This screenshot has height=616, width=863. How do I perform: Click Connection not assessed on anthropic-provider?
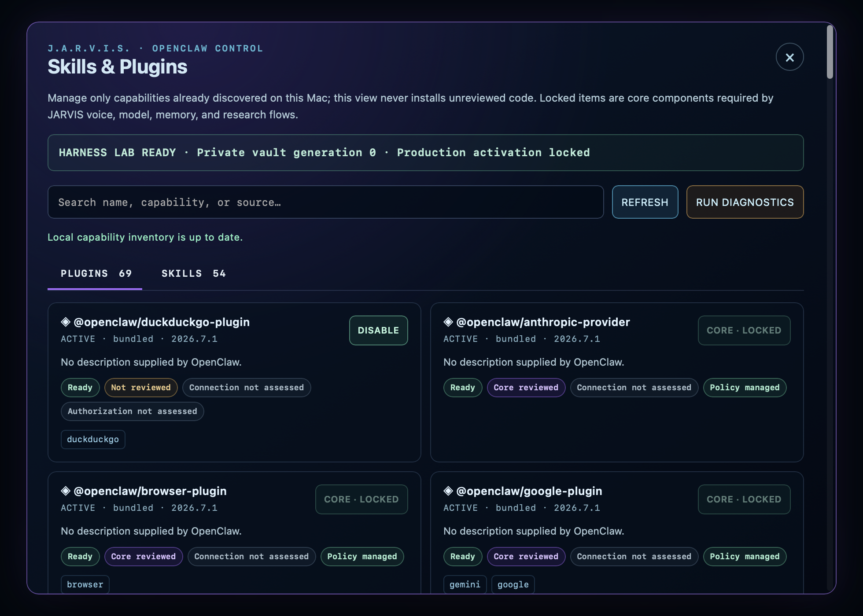coord(634,388)
